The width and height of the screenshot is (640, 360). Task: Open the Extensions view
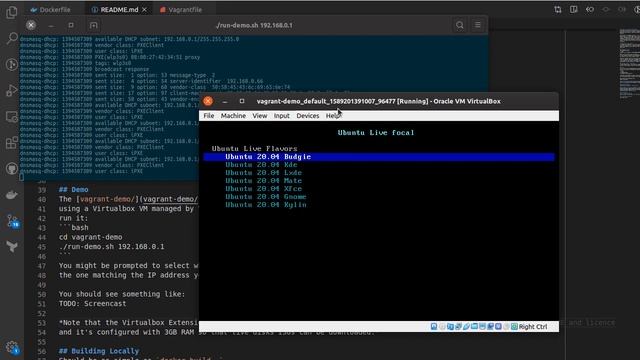click(x=12, y=143)
